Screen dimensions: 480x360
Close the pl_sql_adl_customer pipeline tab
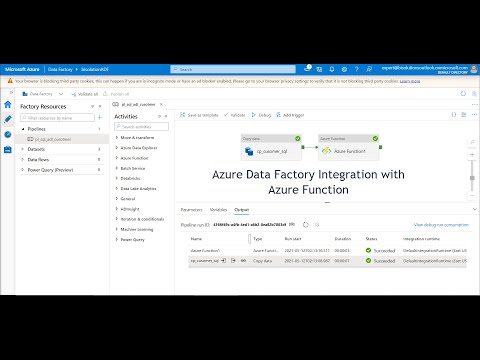click(161, 104)
